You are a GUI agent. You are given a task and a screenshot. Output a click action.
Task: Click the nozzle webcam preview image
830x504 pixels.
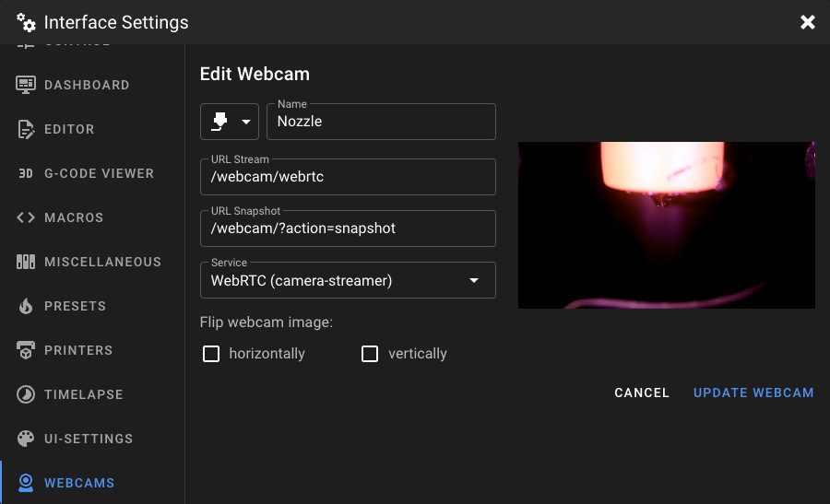coord(667,226)
